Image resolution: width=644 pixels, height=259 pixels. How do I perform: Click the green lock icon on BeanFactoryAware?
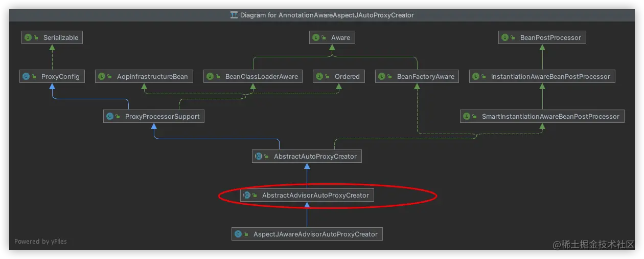[390, 77]
